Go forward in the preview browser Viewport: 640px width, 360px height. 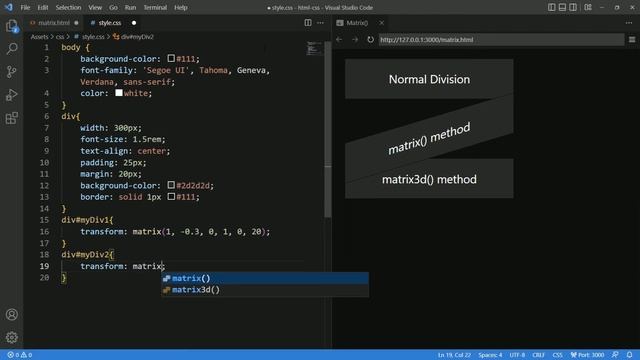355,40
